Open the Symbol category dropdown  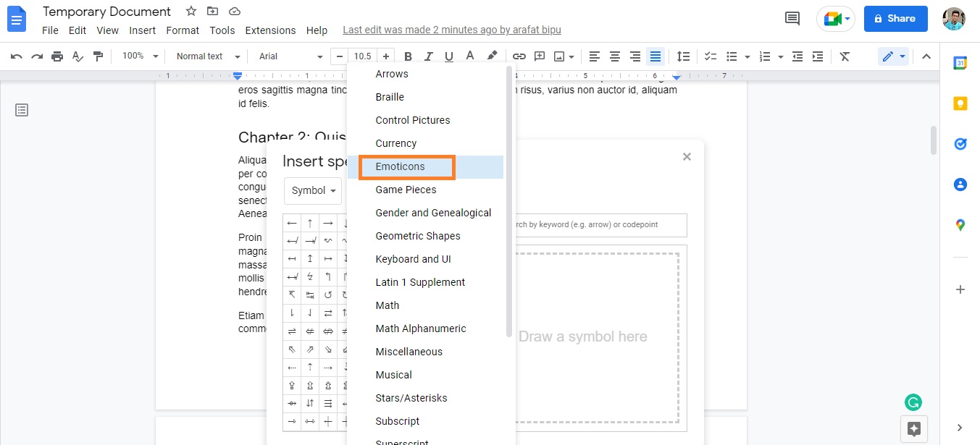coord(312,190)
